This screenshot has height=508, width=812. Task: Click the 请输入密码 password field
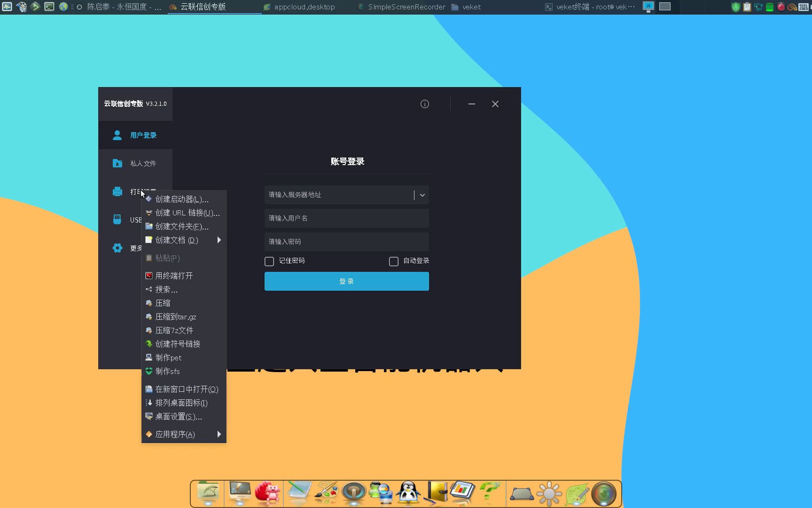point(346,242)
